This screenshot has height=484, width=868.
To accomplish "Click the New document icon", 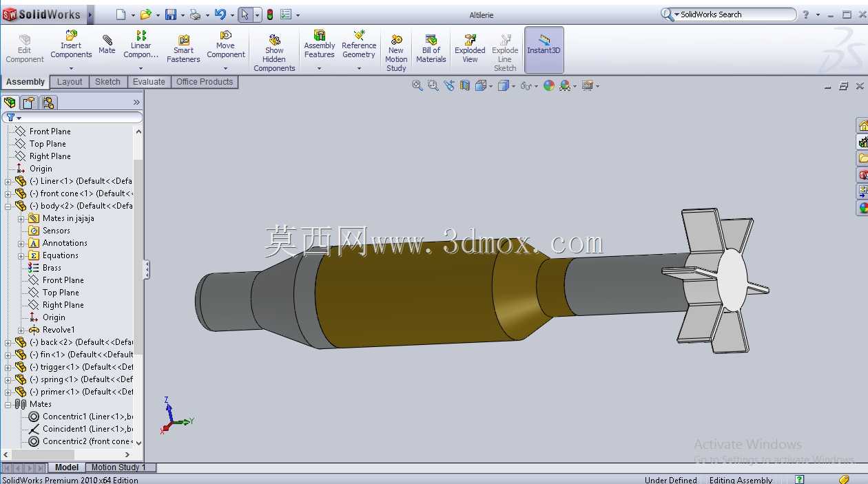I will 121,14.
